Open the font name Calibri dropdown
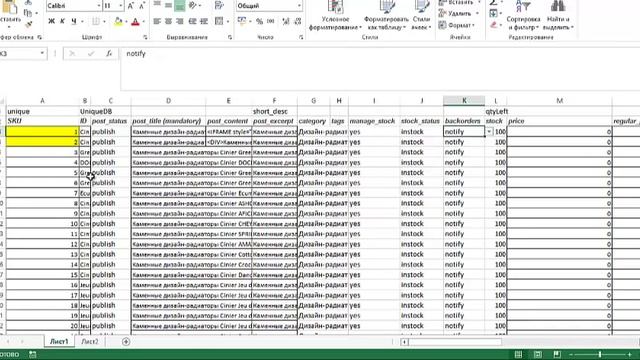This screenshot has height=360, width=640. 98,6
